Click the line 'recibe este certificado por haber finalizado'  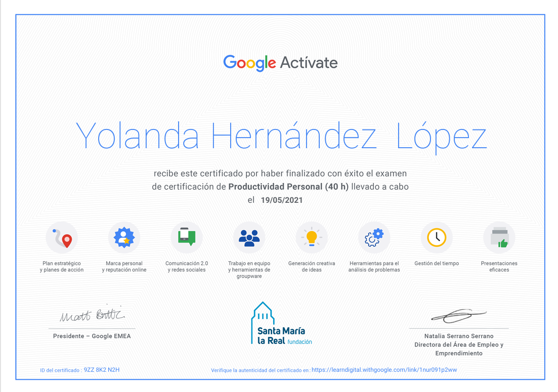point(280,173)
